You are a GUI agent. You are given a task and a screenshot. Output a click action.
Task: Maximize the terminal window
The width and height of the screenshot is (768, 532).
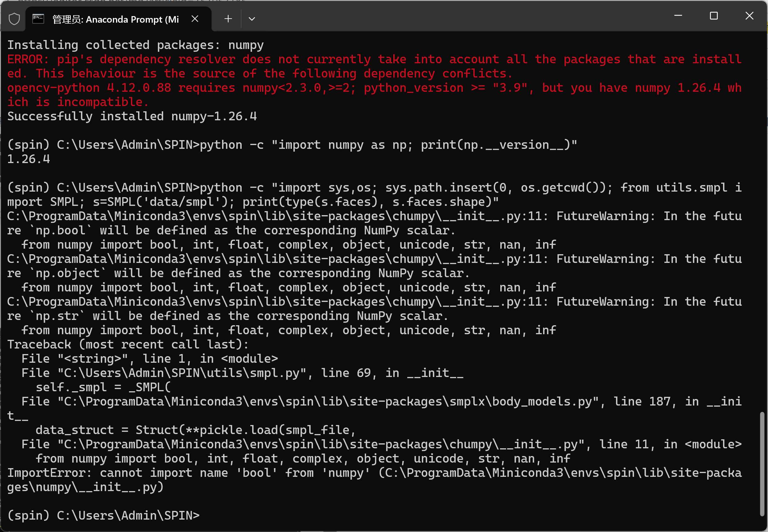click(714, 16)
